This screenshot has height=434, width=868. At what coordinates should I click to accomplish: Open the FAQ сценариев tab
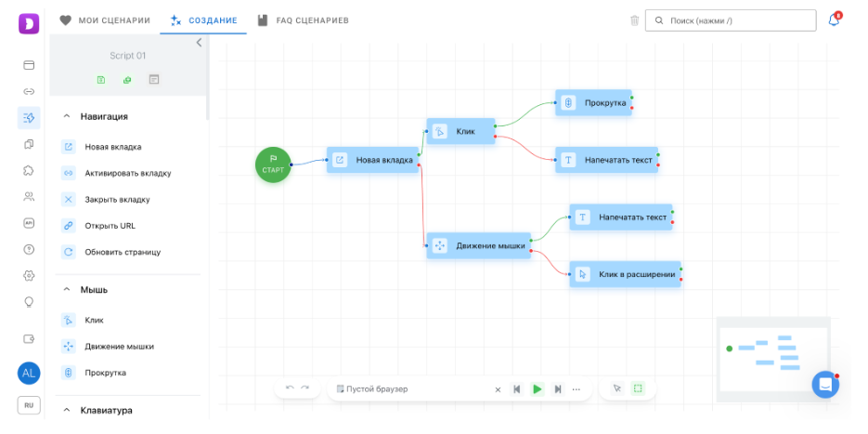click(x=304, y=20)
